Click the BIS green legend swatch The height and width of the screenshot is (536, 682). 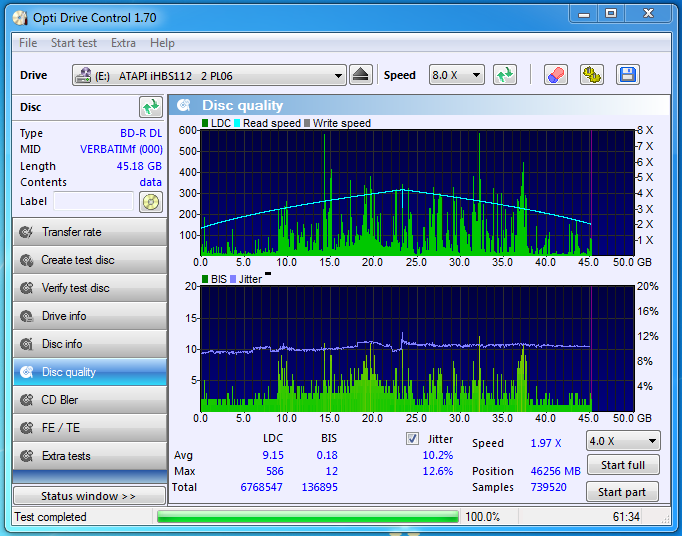(205, 279)
